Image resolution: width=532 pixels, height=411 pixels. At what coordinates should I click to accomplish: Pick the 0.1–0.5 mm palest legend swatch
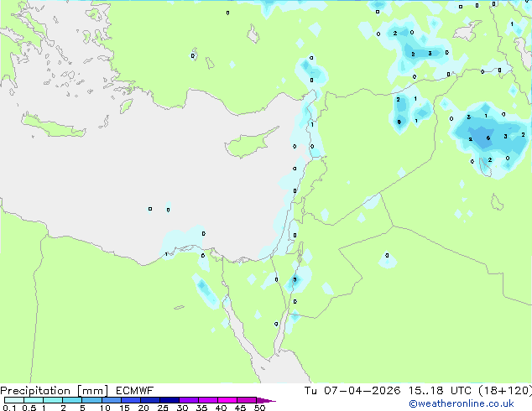click(x=14, y=400)
